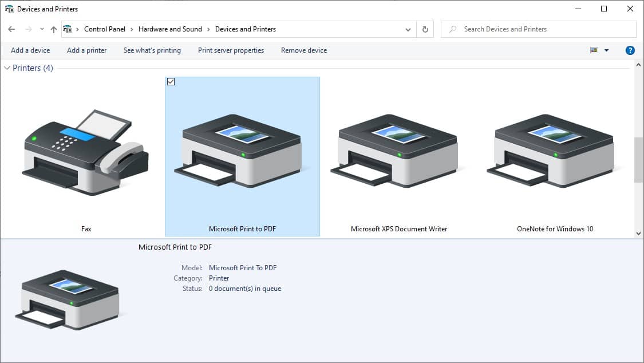Click Remove device
Image resolution: width=644 pixels, height=363 pixels.
(x=304, y=50)
